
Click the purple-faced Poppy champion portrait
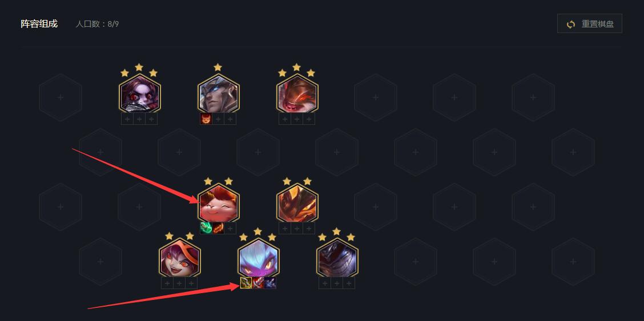[140, 94]
